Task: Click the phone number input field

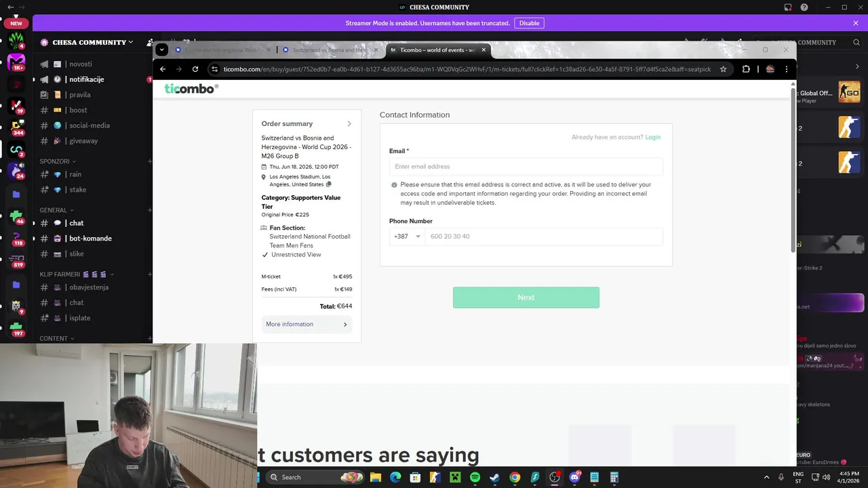Action: [x=544, y=237]
